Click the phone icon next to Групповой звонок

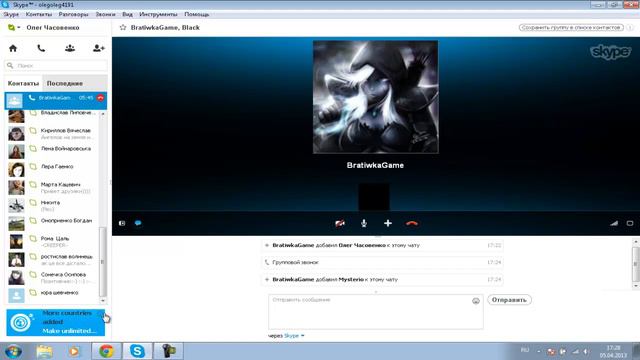pos(267,262)
